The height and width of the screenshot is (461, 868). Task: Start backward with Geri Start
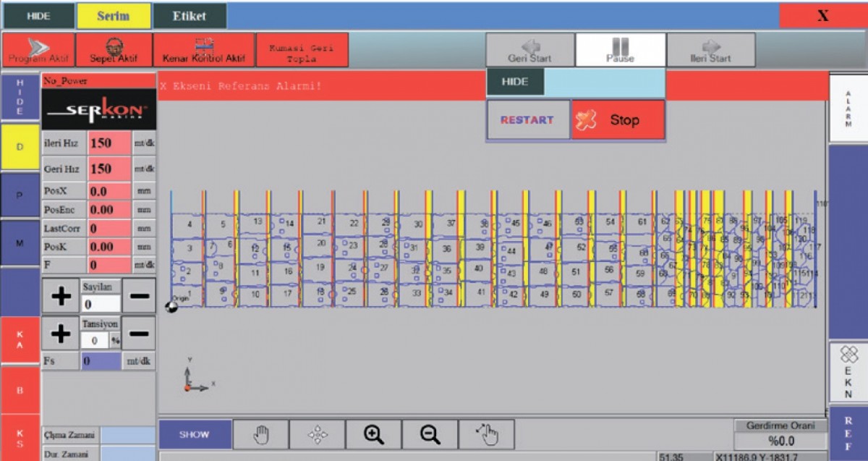click(529, 50)
